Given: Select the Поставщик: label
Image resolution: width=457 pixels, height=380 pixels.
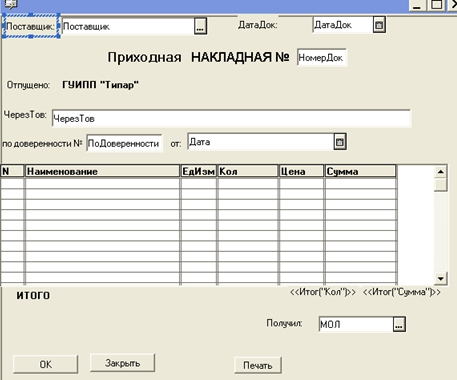Looking at the screenshot, I should tap(31, 26).
